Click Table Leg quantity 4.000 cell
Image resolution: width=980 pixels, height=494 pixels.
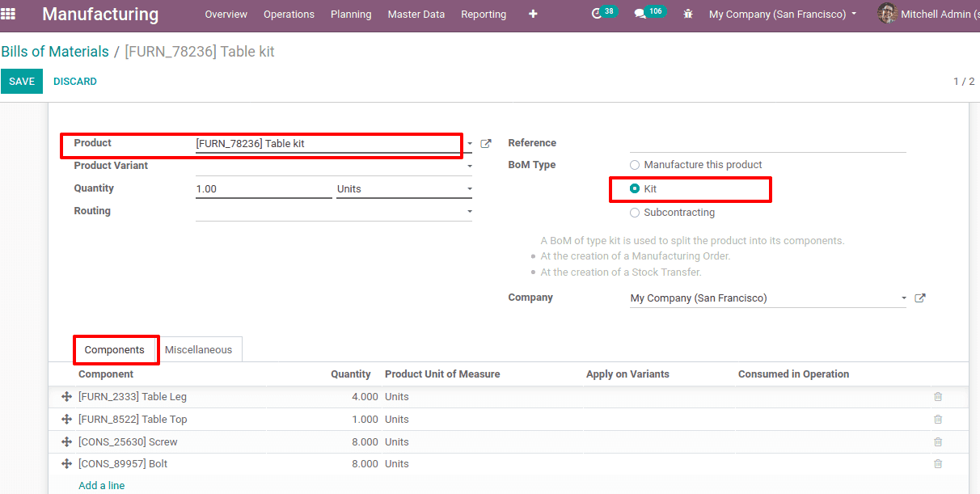coord(365,397)
